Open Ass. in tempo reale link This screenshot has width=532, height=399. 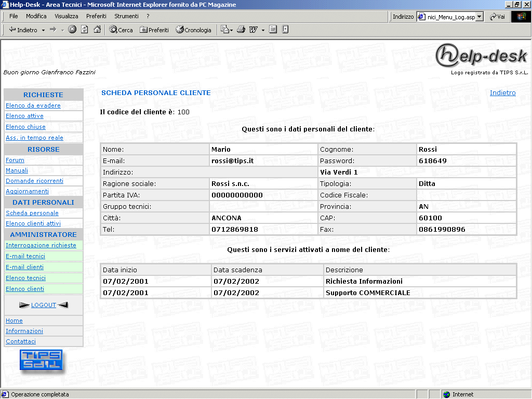[34, 138]
